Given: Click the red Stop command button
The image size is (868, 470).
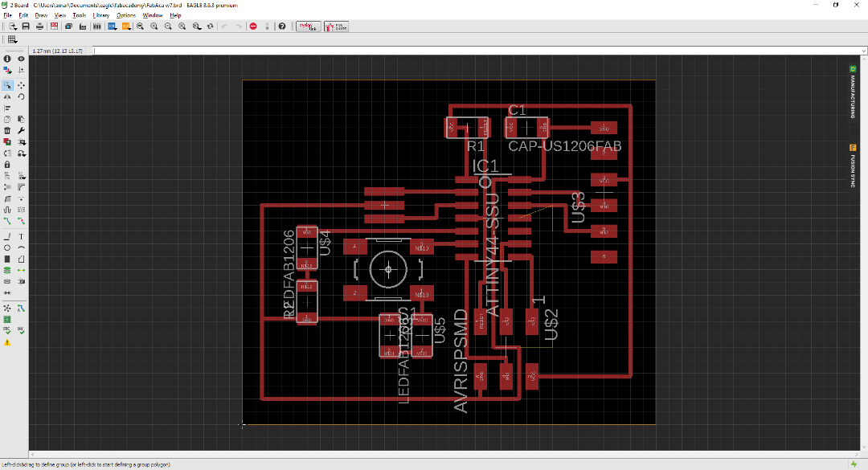Looking at the screenshot, I should tap(253, 27).
